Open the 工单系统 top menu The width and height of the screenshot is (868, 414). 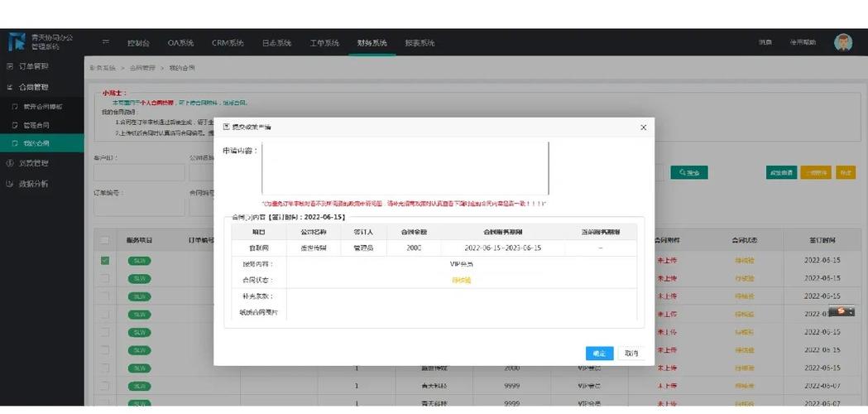[x=324, y=43]
